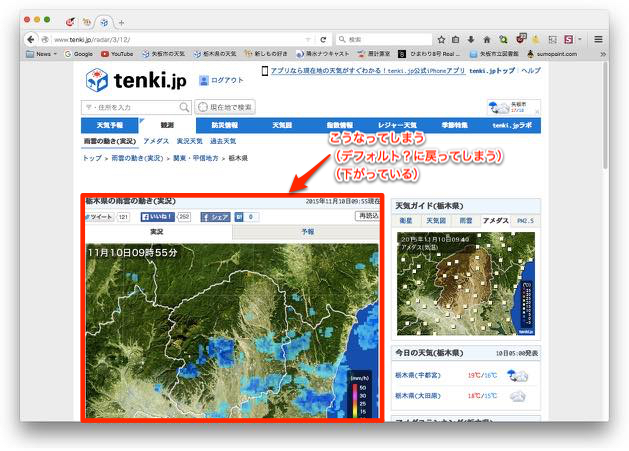
Task: Click the 住所を入力 search field
Action: coord(130,107)
